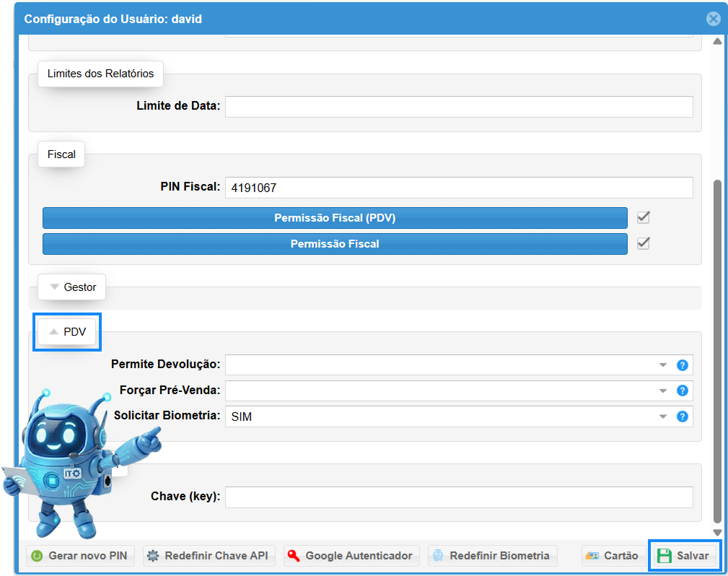Image resolution: width=728 pixels, height=576 pixels.
Task: Open Google Autenticador key button
Action: pos(351,556)
